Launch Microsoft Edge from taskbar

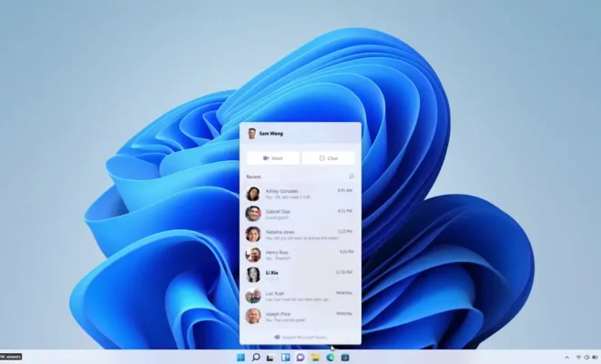click(331, 358)
